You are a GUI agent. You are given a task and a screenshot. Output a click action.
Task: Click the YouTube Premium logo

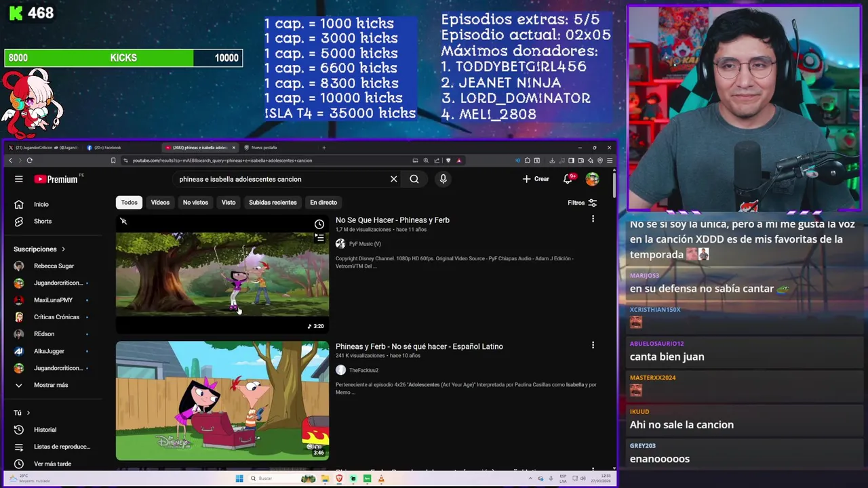tap(56, 179)
